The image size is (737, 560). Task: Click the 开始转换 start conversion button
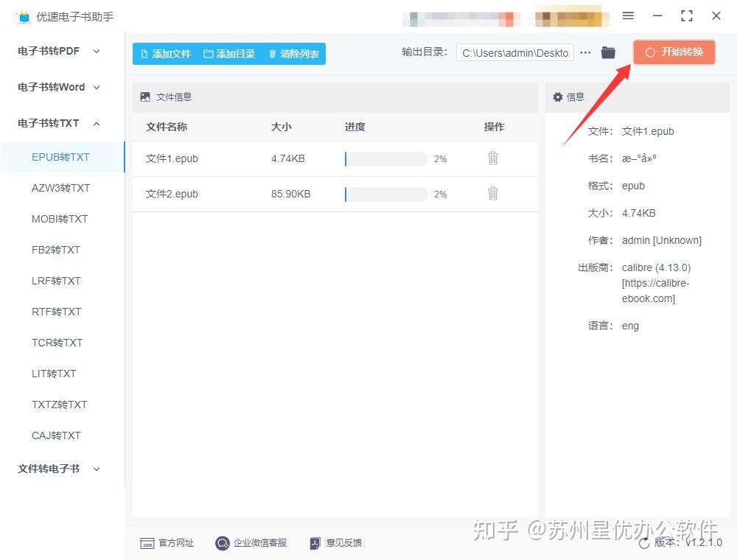tap(674, 52)
